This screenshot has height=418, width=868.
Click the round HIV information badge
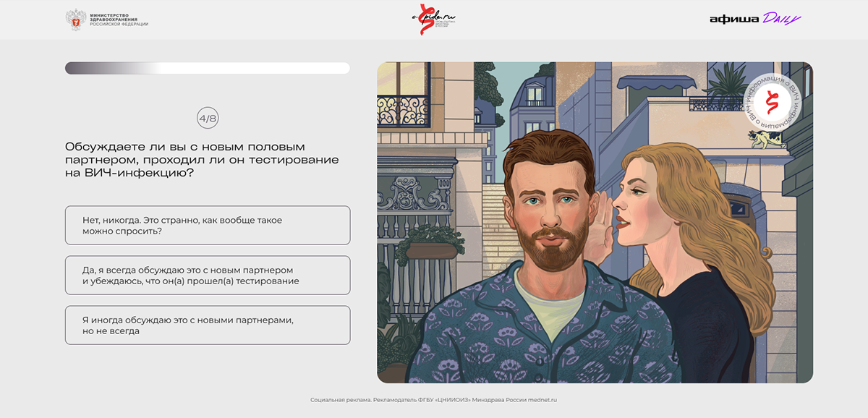[x=771, y=101]
